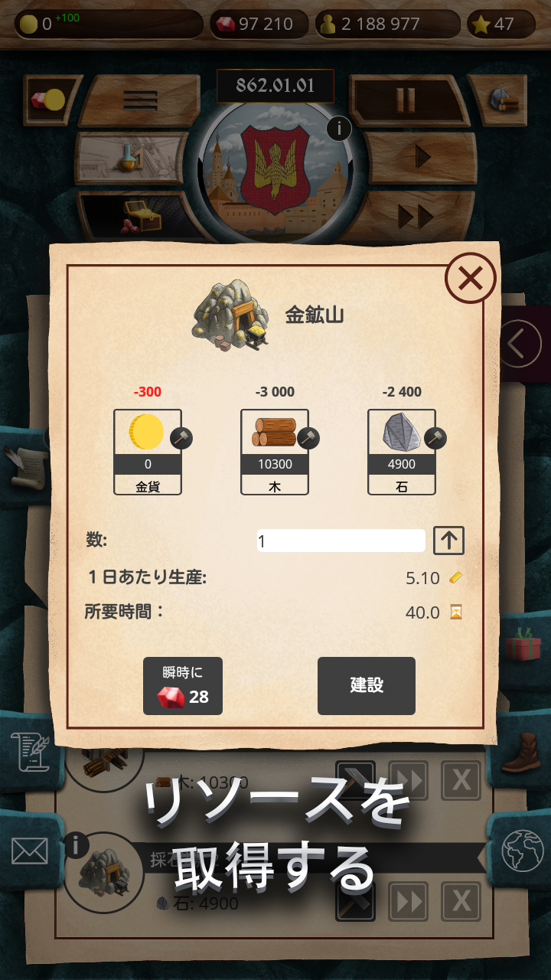Viewport: 551px width, 980px height.
Task: Open the mail envelope inbox
Action: pos(30,851)
